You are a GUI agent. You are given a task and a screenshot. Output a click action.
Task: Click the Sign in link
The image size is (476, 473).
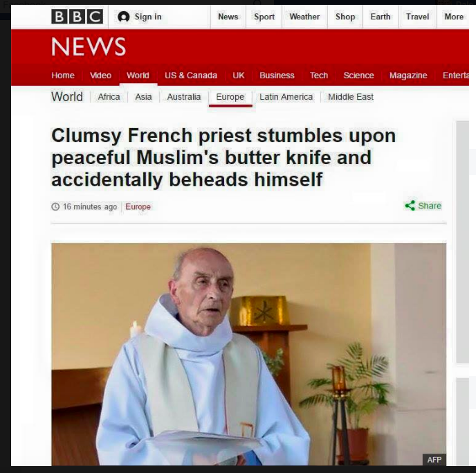point(148,17)
